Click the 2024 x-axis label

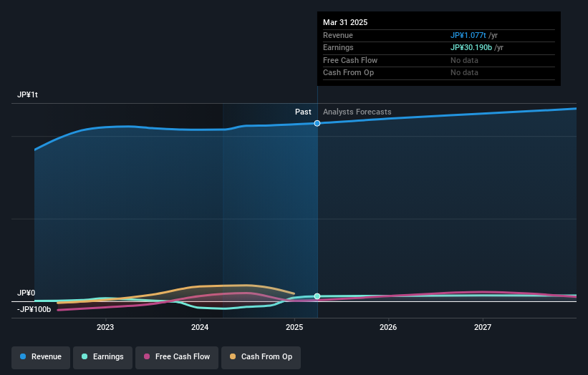coord(200,327)
